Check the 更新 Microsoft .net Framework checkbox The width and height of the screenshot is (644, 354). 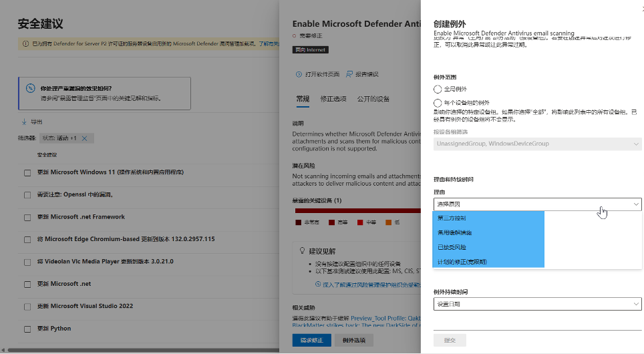pos(27,218)
